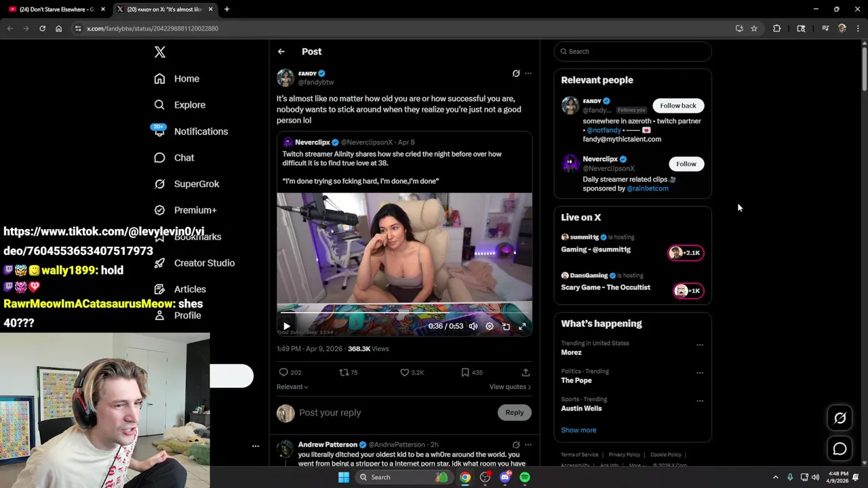868x488 pixels.
Task: Open Spotify from the taskbar
Action: coord(525,477)
